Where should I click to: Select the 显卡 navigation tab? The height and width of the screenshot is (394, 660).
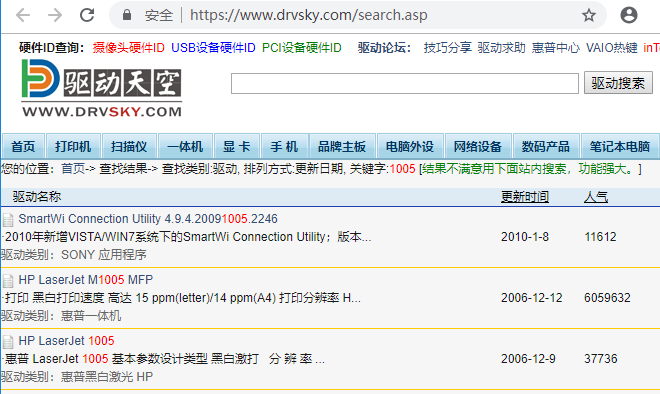(237, 146)
